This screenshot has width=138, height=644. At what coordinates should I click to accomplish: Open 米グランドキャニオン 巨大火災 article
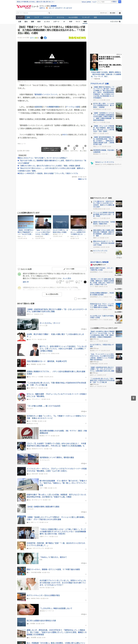tap(43, 595)
